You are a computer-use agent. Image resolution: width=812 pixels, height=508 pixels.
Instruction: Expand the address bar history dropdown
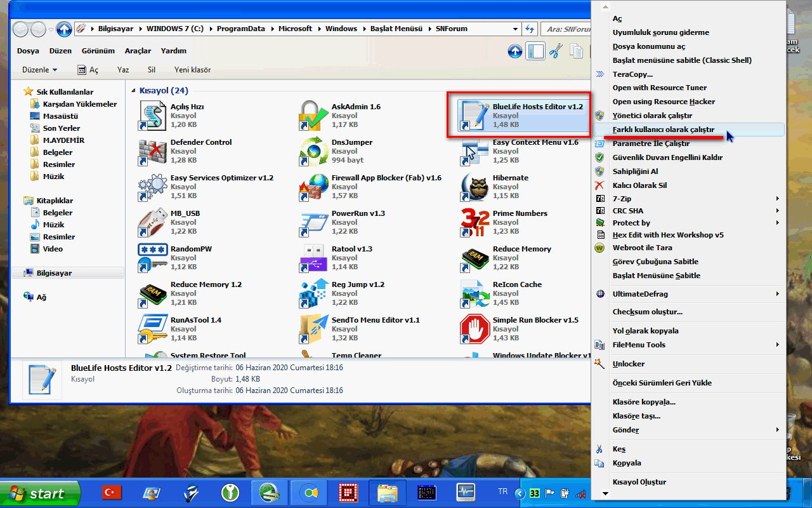click(516, 29)
